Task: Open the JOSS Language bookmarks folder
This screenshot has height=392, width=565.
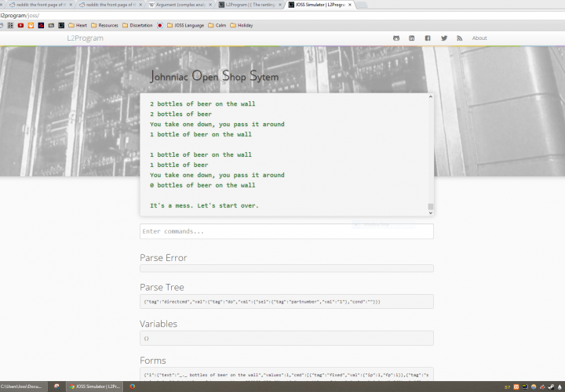Action: point(184,25)
